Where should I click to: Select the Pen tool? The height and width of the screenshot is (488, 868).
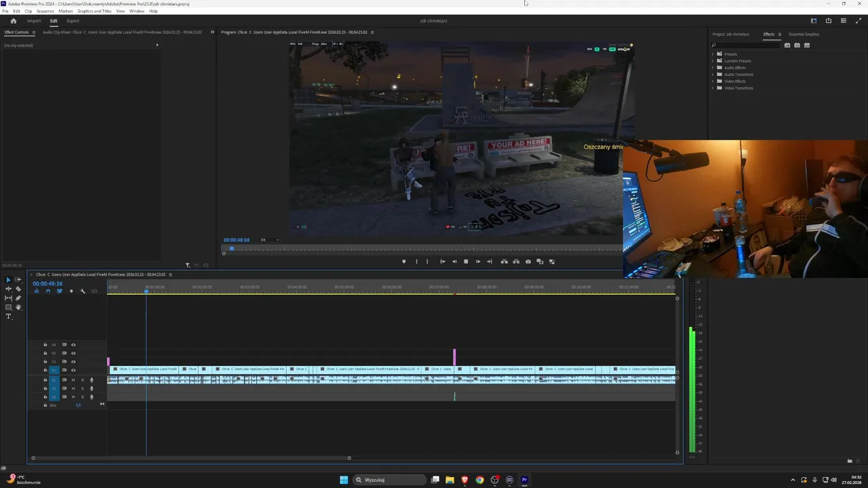pyautogui.click(x=18, y=298)
